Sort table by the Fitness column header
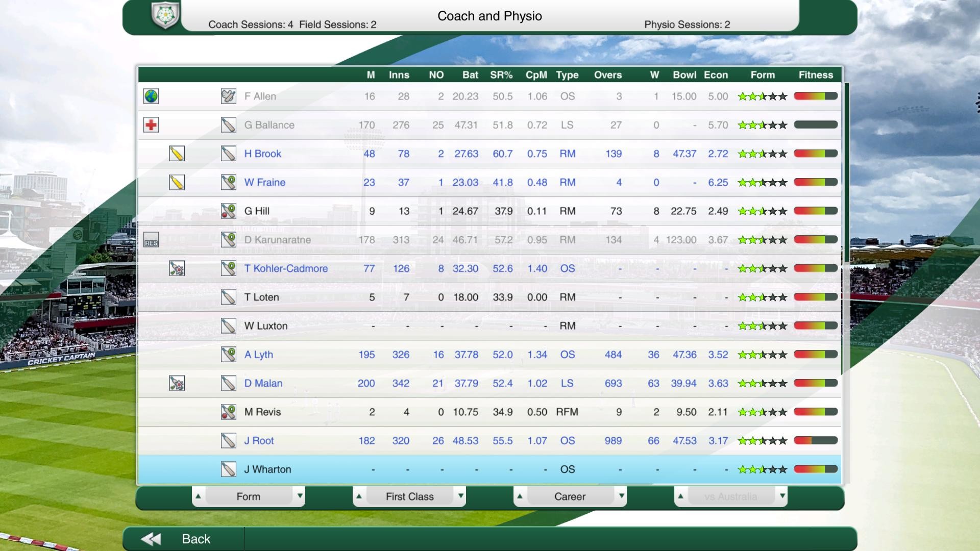 point(815,75)
